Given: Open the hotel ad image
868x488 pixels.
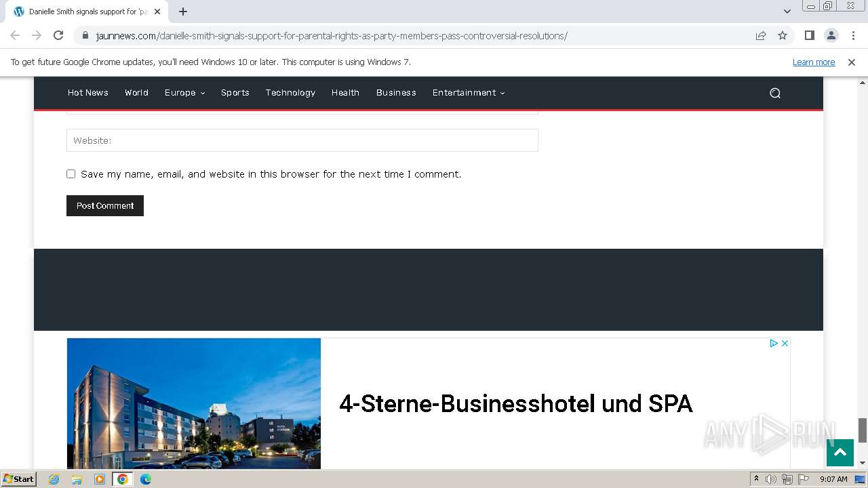Looking at the screenshot, I should coord(194,403).
